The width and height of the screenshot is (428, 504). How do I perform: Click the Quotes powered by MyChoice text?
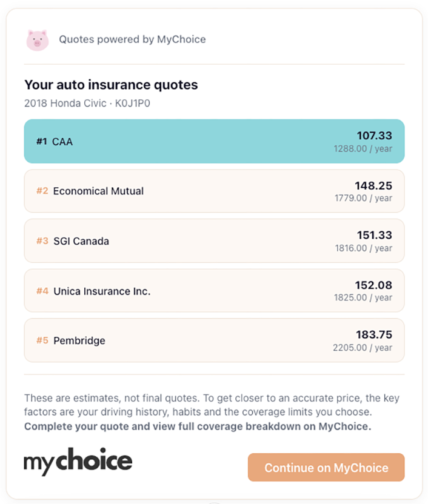click(132, 39)
